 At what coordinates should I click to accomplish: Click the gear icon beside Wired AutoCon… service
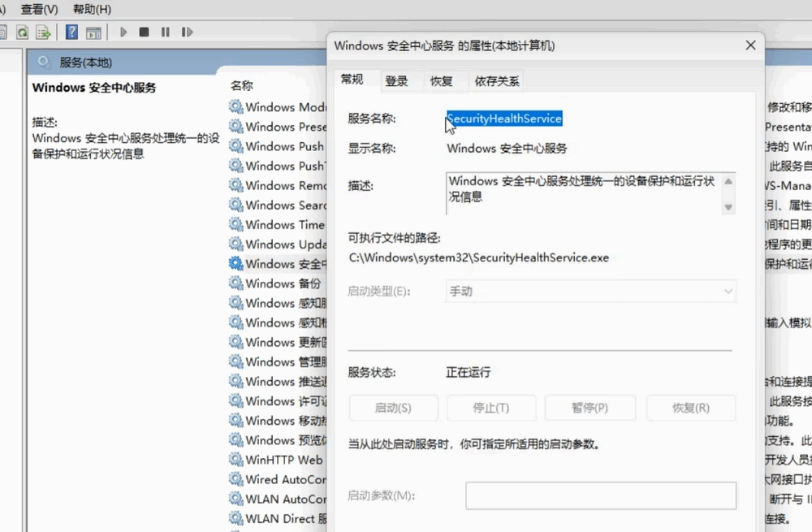tap(236, 479)
